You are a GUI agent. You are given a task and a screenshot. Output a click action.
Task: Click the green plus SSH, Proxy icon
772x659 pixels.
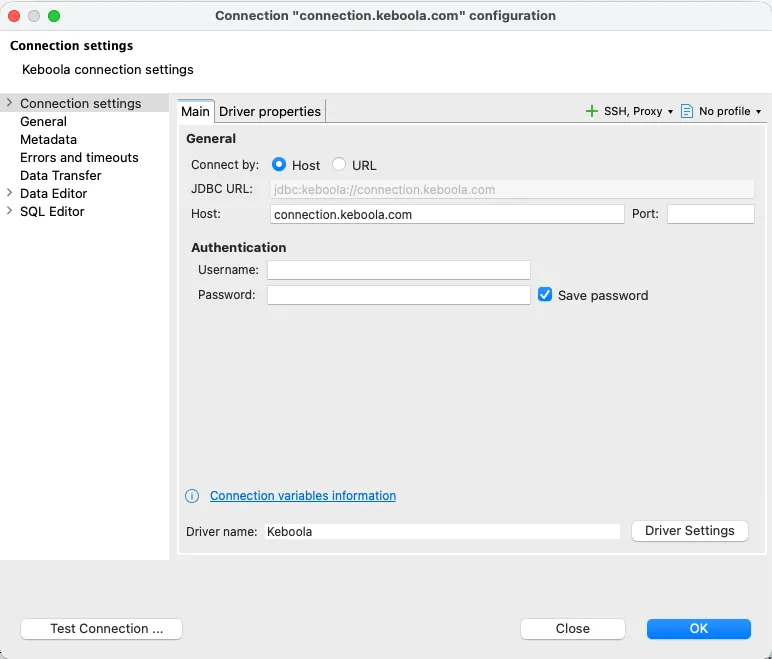pos(591,111)
